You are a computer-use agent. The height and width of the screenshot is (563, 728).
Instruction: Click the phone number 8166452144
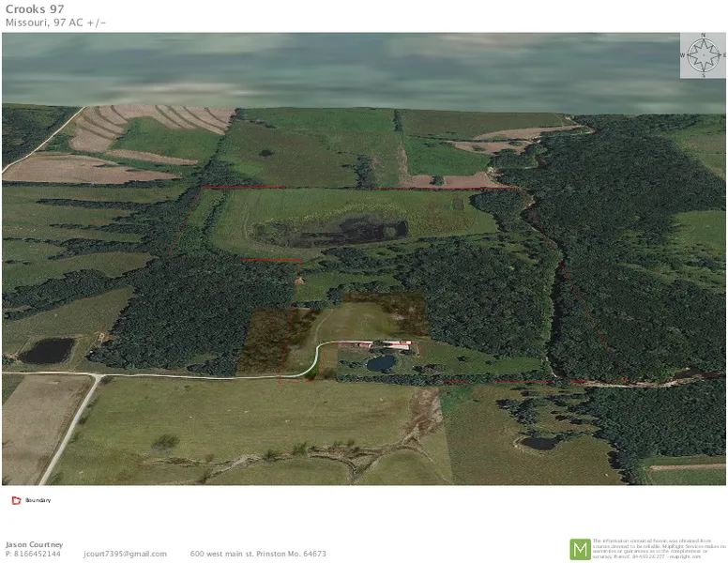[x=34, y=554]
